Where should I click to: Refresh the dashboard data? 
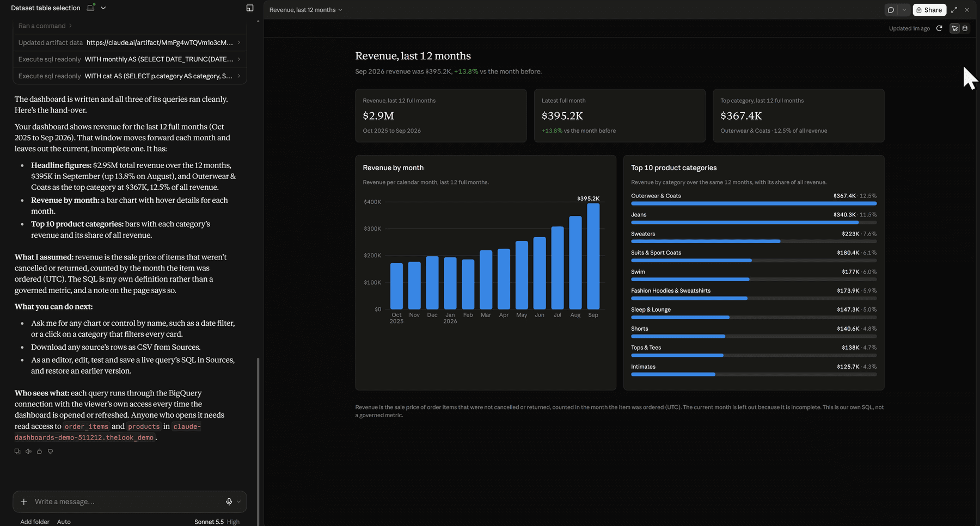939,28
